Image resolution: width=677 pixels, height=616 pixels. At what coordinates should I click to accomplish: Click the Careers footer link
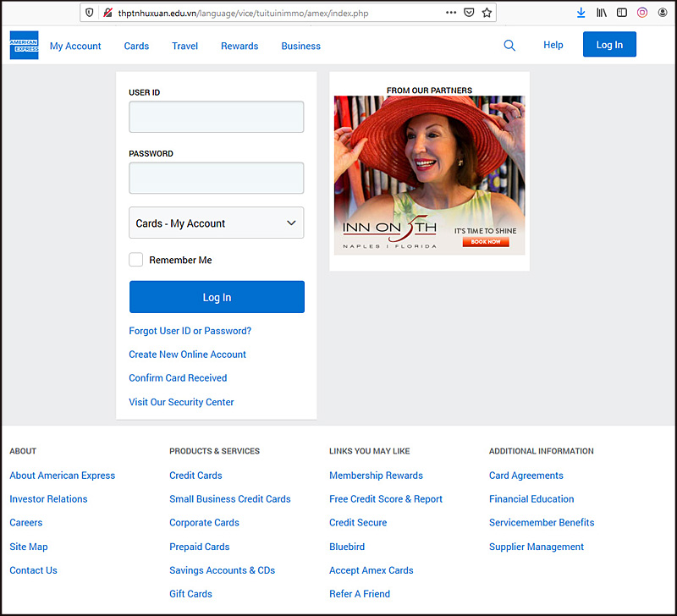(26, 523)
